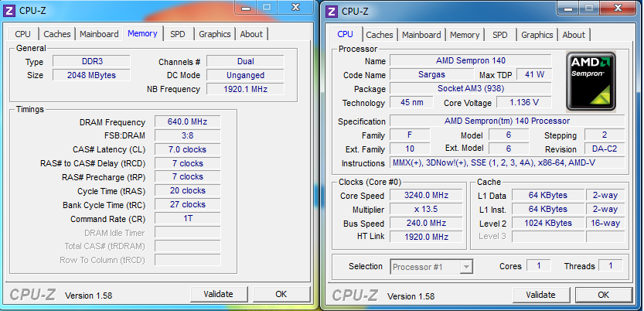The image size is (644, 311).
Task: Click the 1920.0 MHz HT Link value
Action: pos(426,237)
